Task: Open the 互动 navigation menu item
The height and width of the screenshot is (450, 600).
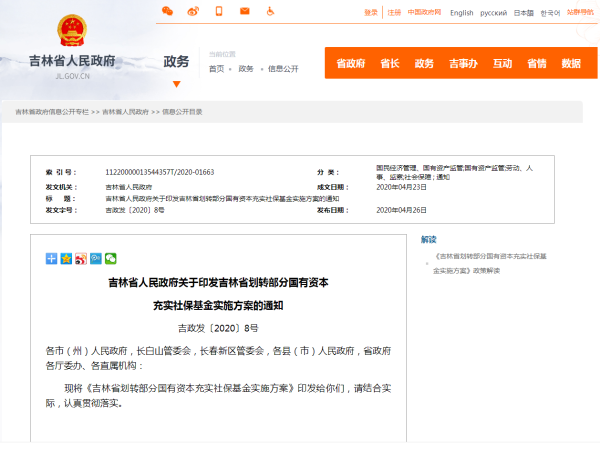Action: (502, 63)
